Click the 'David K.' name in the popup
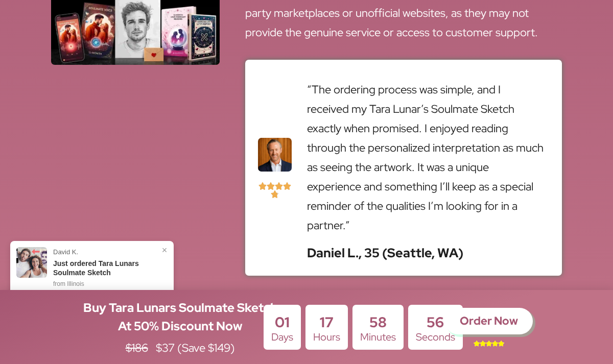 [65, 252]
